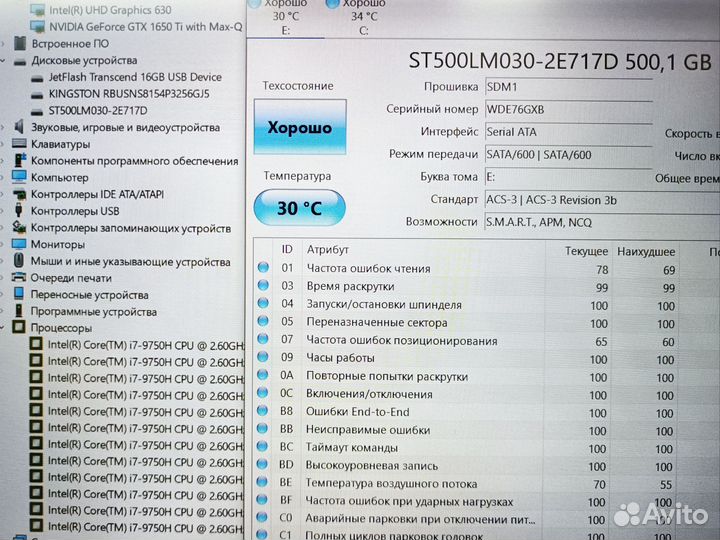Select the Включения/отключения attribute row

point(487,395)
